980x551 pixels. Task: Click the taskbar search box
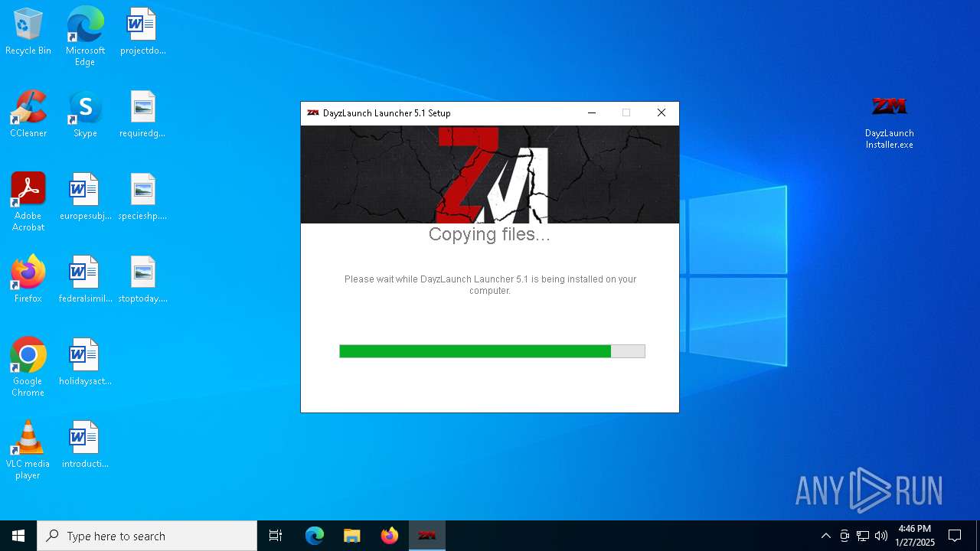(x=147, y=536)
